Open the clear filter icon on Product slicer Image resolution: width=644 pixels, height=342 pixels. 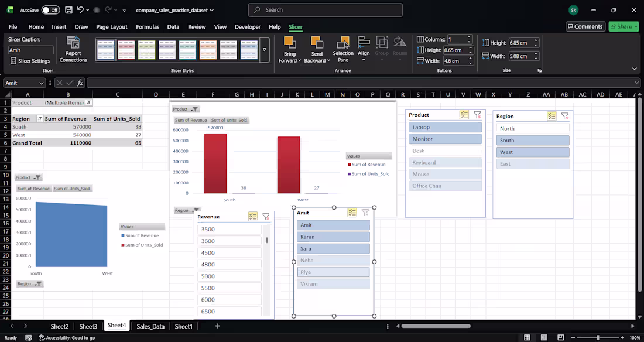(476, 115)
